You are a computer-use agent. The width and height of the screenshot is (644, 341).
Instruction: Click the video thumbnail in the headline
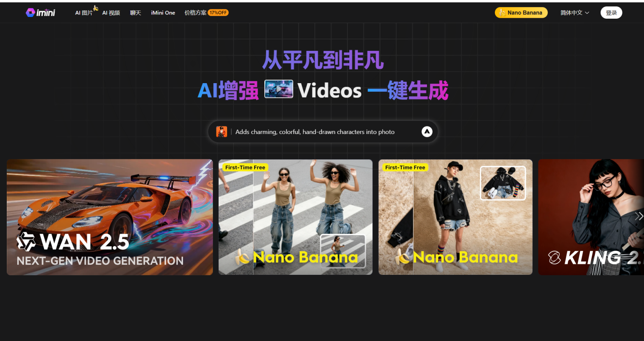coord(278,89)
